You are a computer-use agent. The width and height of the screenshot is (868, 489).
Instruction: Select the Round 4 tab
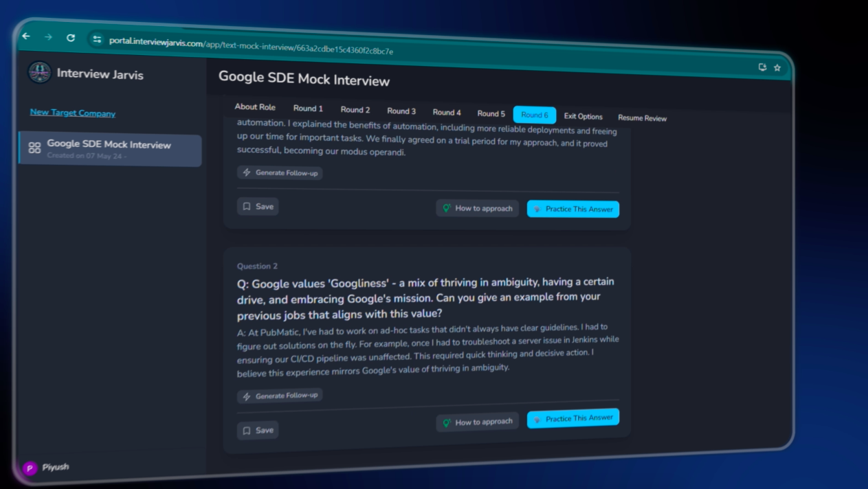447,112
